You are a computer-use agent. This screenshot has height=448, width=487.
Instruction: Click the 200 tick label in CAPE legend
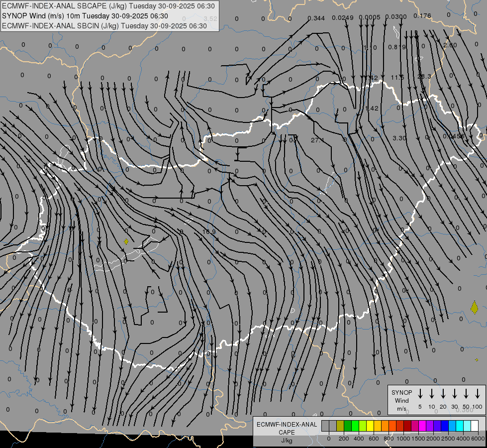point(344,439)
